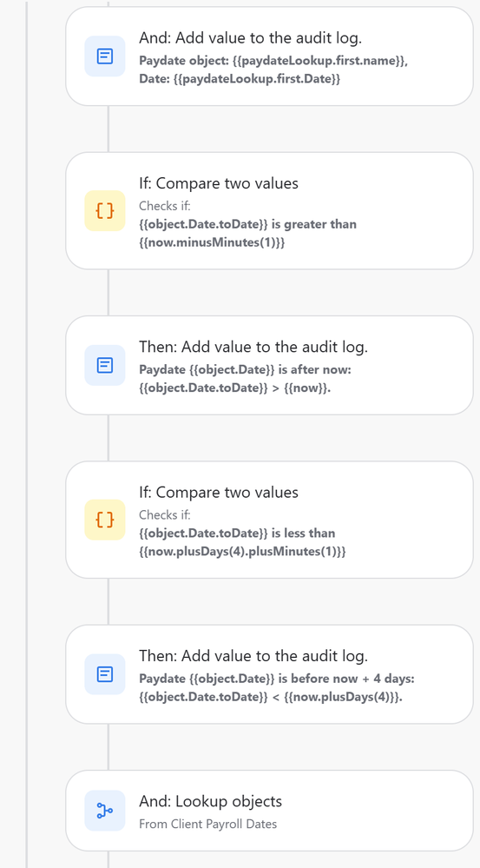The image size is (480, 868).
Task: Select the 'If: Compare two values' title with the less-than check
Action: pos(219,492)
